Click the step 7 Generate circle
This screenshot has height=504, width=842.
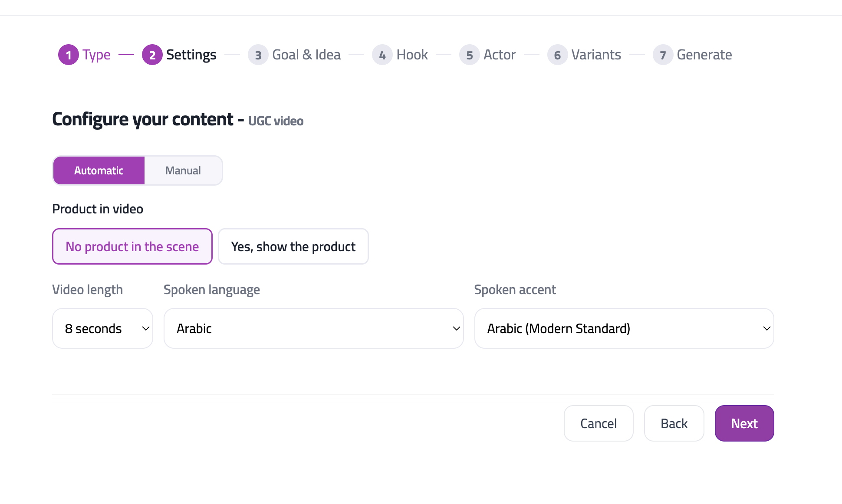pos(662,55)
